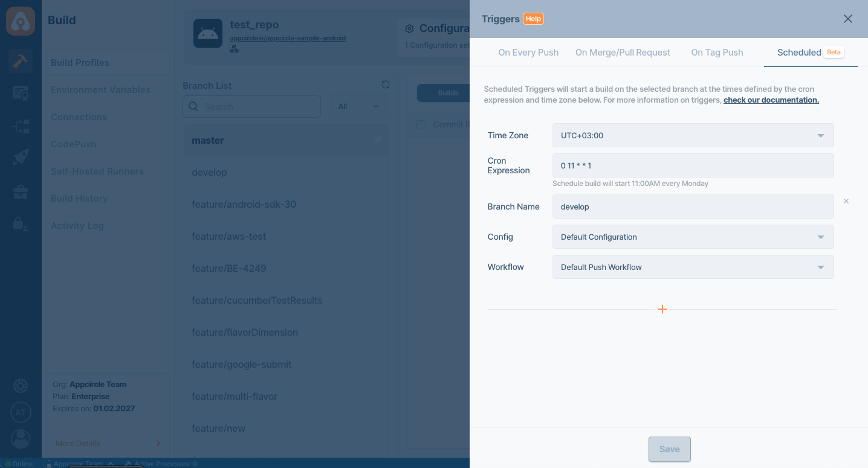The image size is (868, 468).
Task: Click the circular wheel icon in sidebar
Action: click(x=21, y=386)
